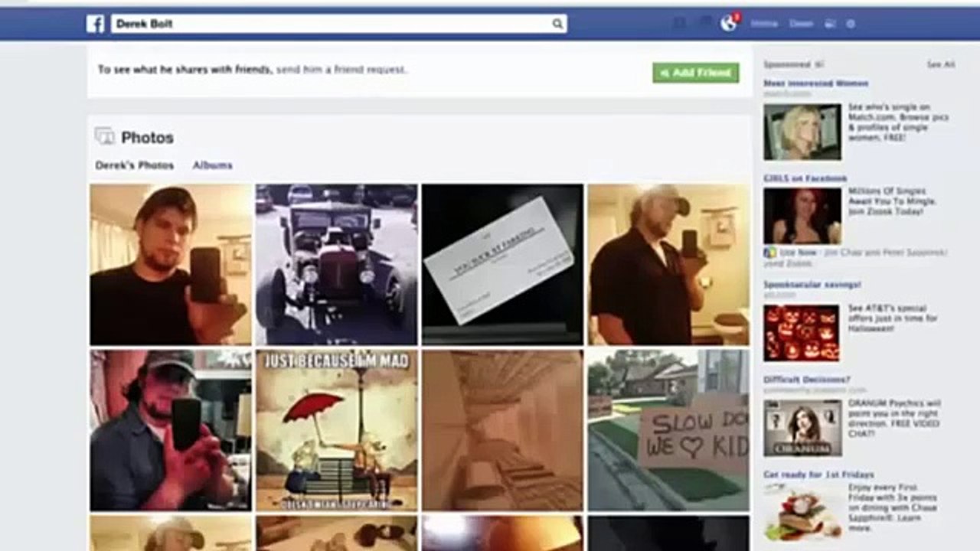Image resolution: width=980 pixels, height=551 pixels.
Task: Open the Match.com blonde woman ad image
Action: coord(802,132)
